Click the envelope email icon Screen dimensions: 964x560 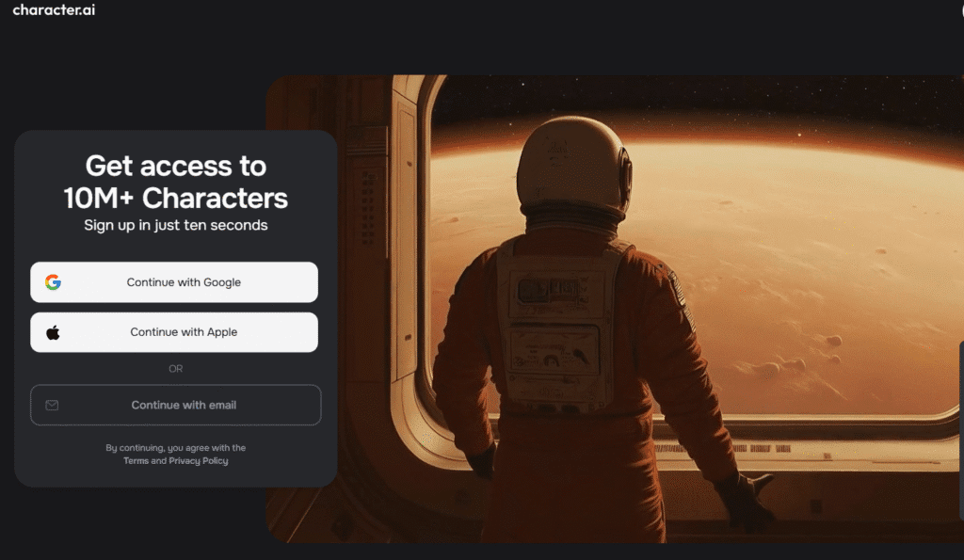pos(53,405)
